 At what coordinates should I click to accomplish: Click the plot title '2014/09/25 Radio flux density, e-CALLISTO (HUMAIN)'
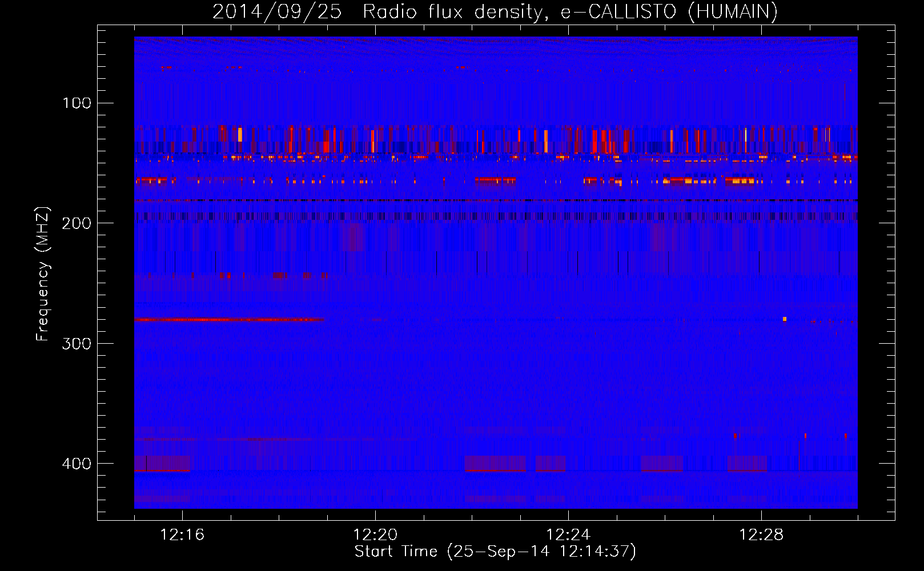495,11
